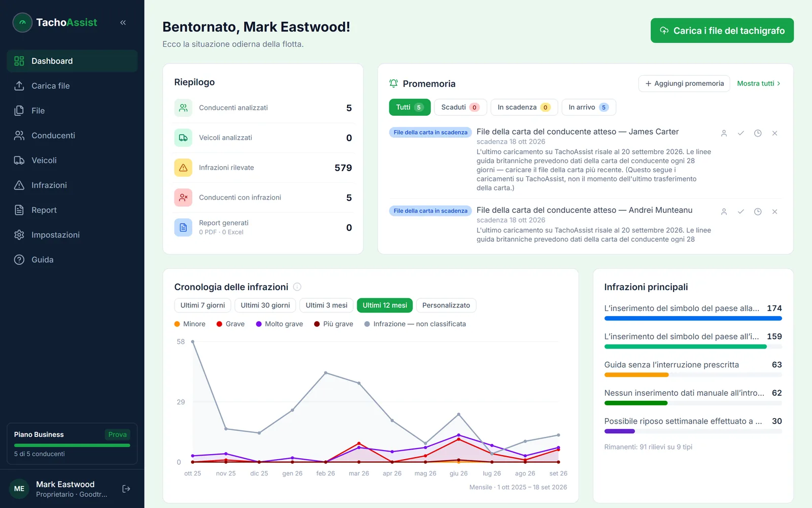Snooze the James Carter reminder
Screen dimensions: 812x508
pyautogui.click(x=758, y=133)
